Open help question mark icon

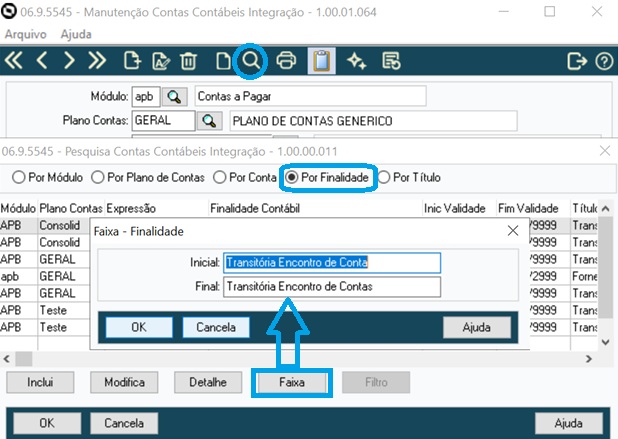(604, 61)
